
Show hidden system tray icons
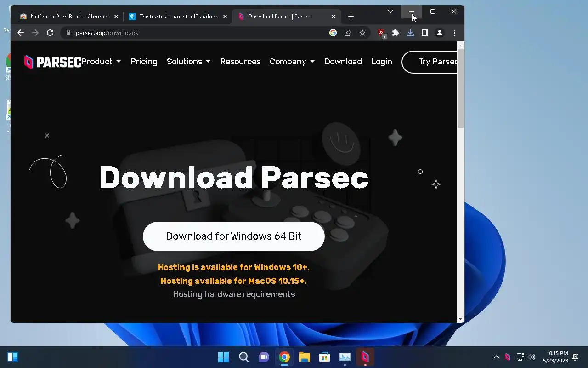(x=497, y=357)
